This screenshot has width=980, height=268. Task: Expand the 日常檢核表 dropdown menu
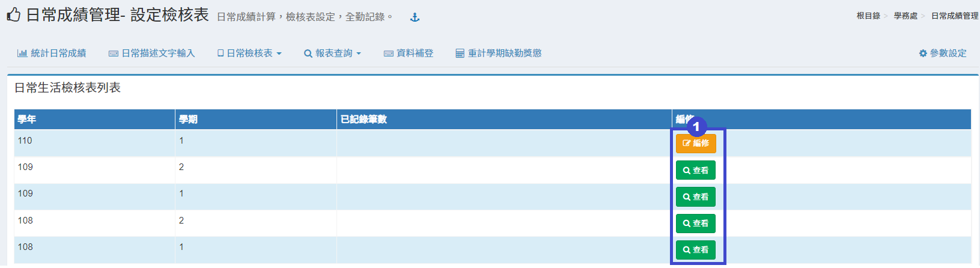click(249, 53)
